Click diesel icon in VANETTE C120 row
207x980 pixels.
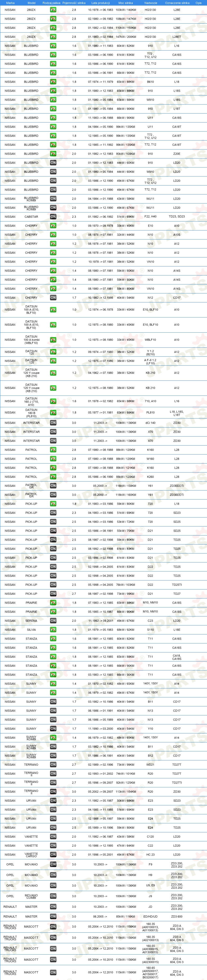tap(53, 837)
